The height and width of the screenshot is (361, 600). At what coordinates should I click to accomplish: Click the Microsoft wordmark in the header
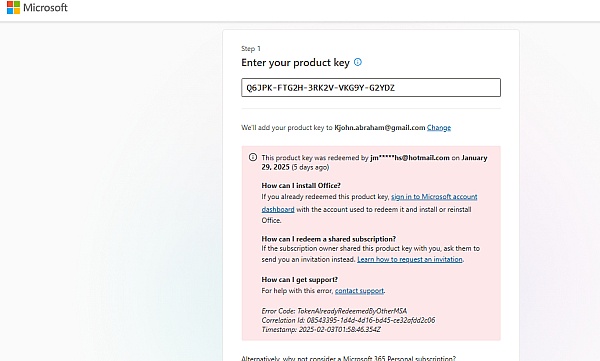tap(45, 7)
